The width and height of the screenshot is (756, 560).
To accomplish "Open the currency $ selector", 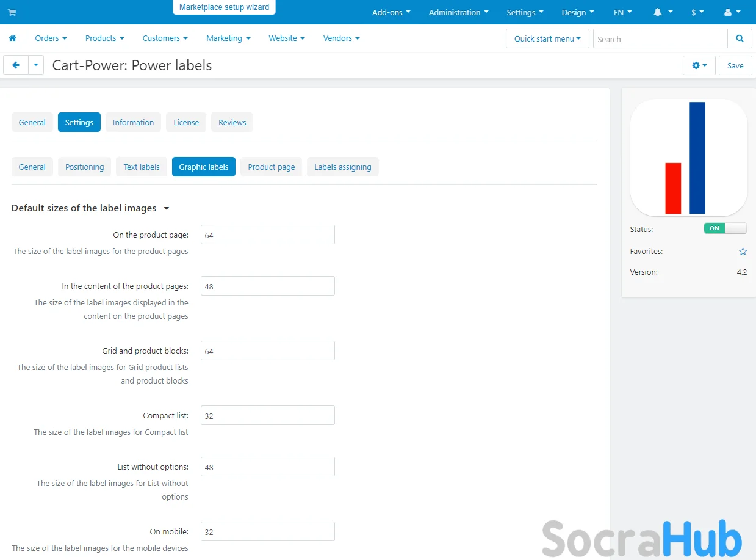I will [x=697, y=12].
